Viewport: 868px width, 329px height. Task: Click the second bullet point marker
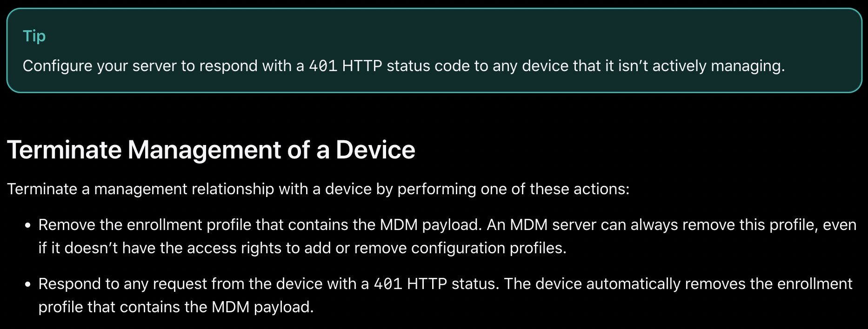pyautogui.click(x=28, y=284)
